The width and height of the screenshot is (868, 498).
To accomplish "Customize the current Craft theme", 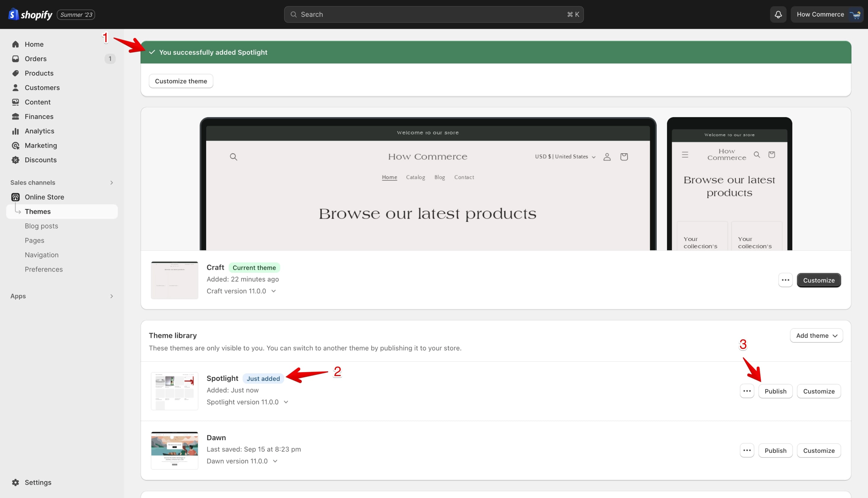I will tap(819, 280).
